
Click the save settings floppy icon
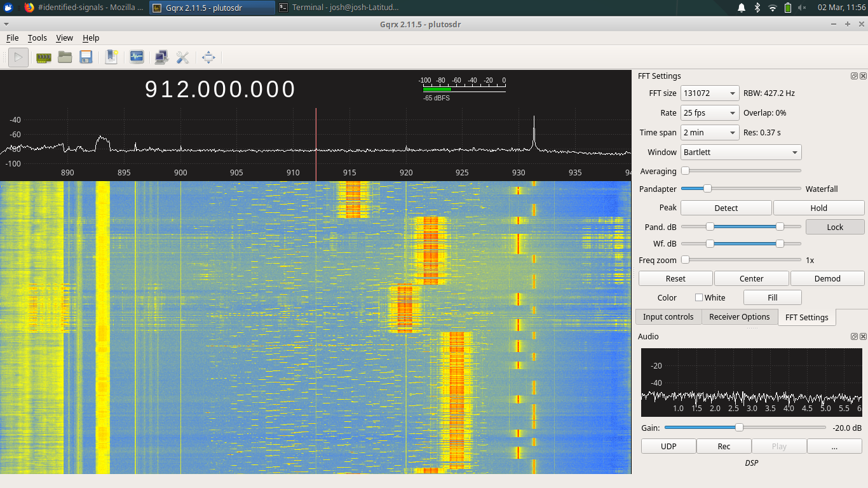point(86,57)
